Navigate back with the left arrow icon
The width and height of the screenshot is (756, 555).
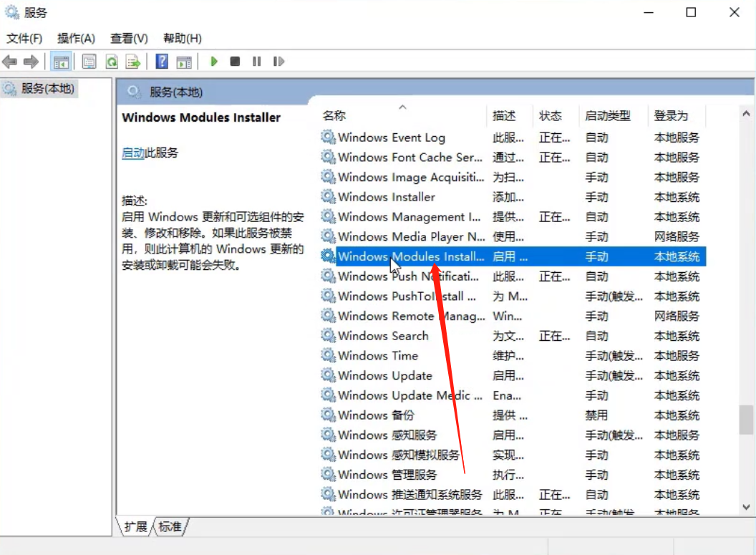pyautogui.click(x=9, y=62)
